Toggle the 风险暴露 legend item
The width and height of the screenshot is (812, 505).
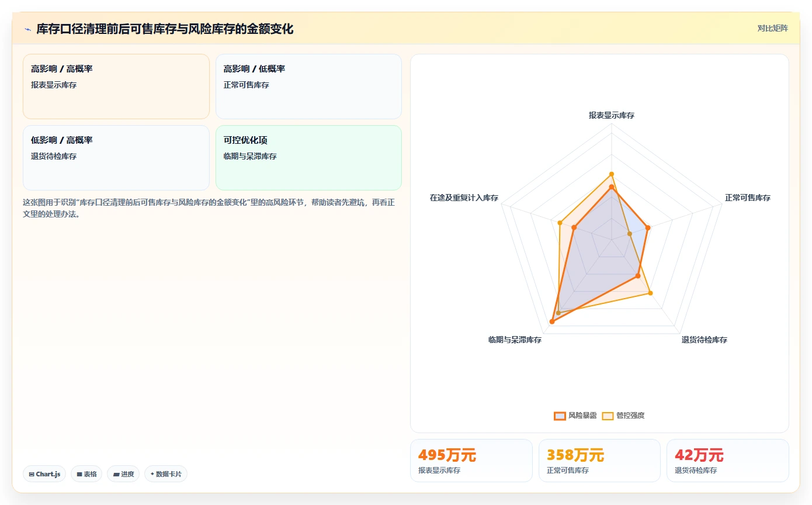point(575,416)
